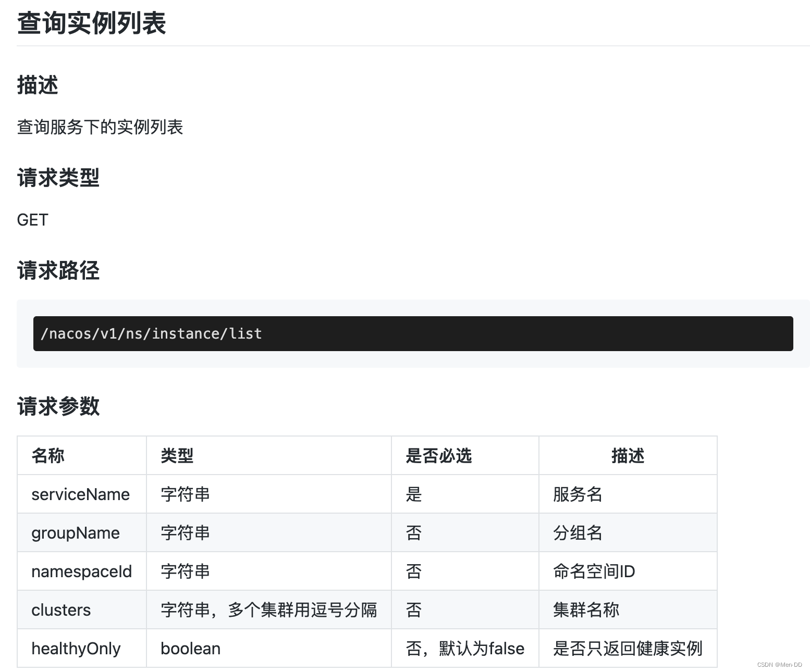Click the clusters parameter cell

(x=82, y=609)
